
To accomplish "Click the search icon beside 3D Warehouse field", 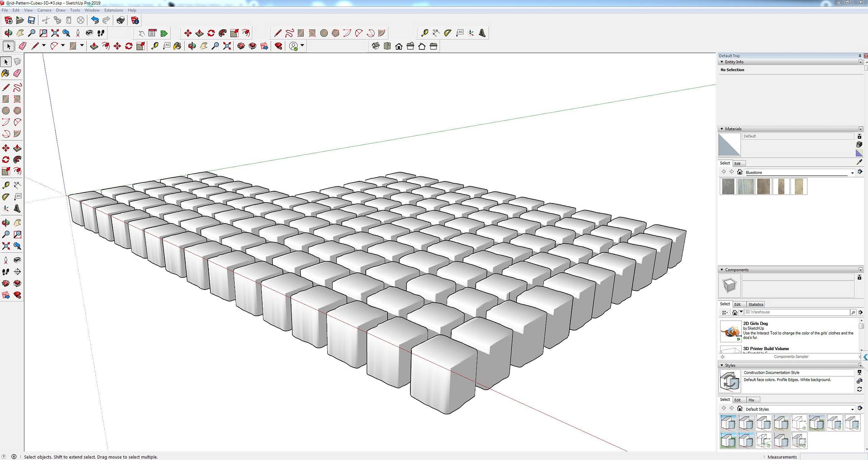I will 853,312.
